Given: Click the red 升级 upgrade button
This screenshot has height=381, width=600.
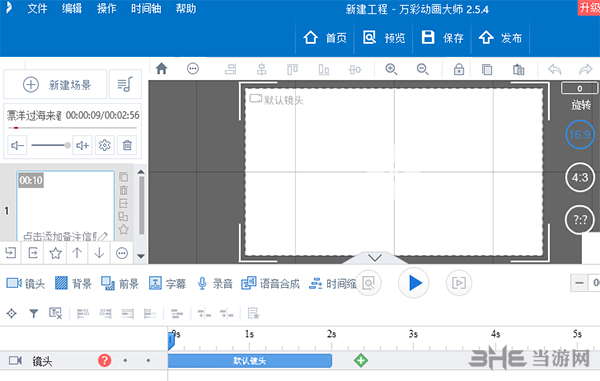Looking at the screenshot, I should point(589,8).
